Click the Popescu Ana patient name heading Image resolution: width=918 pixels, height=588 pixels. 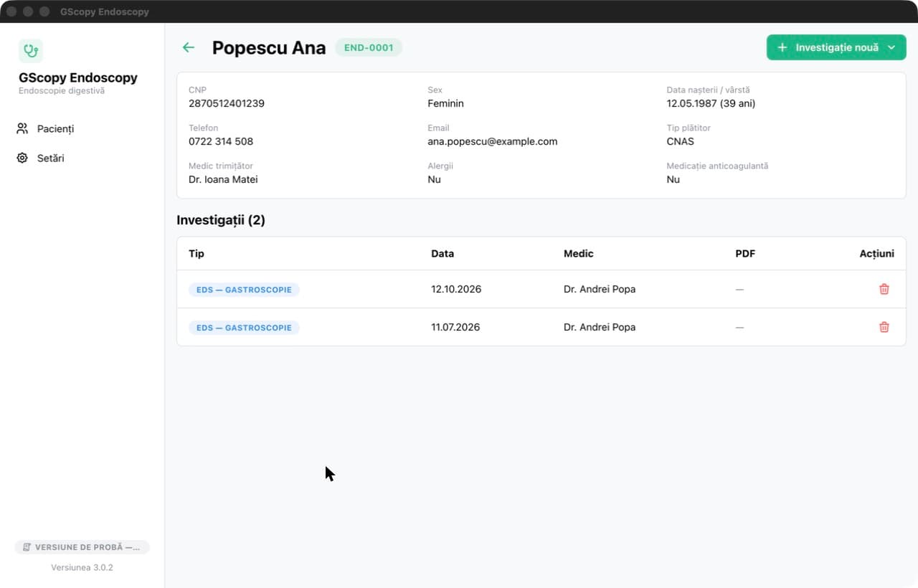pyautogui.click(x=269, y=48)
